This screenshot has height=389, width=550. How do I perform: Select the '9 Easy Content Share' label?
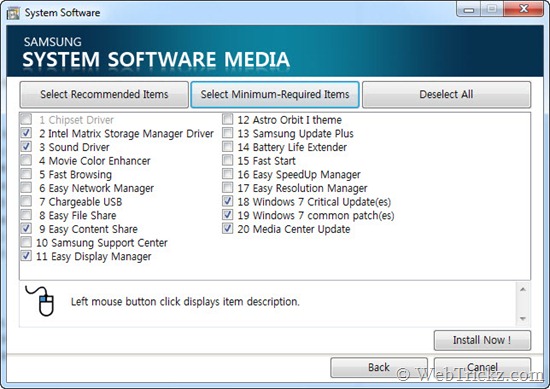(88, 229)
